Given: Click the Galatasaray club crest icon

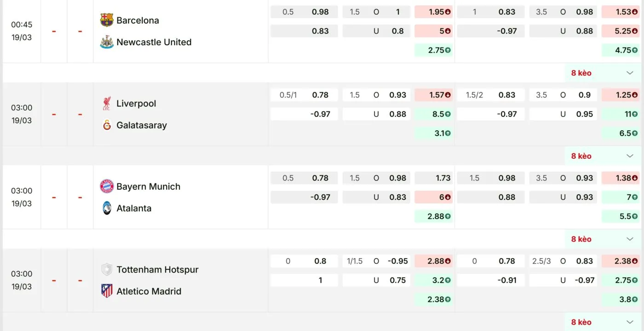Looking at the screenshot, I should (107, 125).
